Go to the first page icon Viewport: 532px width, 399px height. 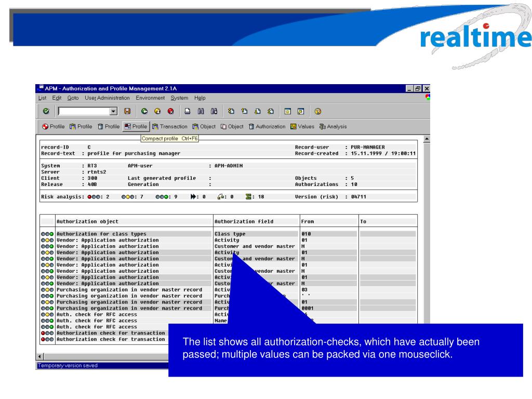(231, 111)
